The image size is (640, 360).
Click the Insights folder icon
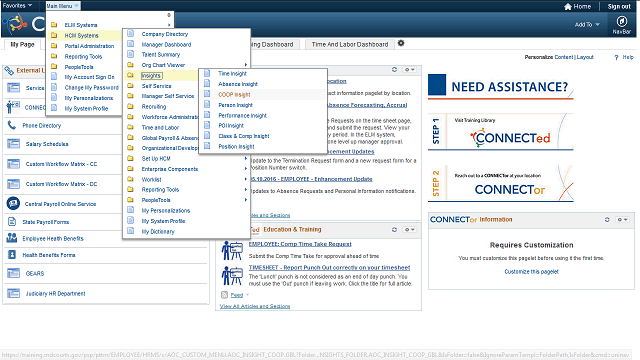pos(130,75)
